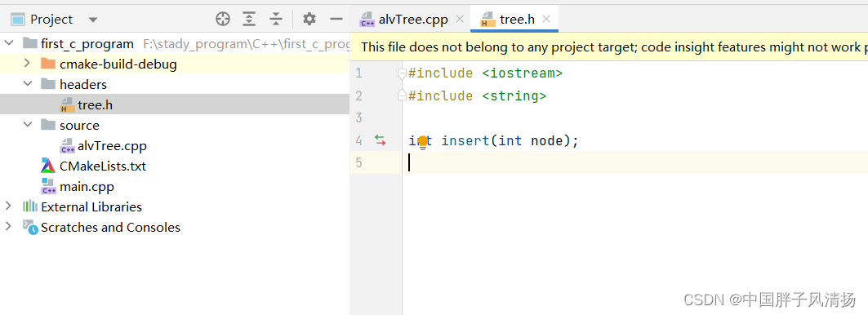Open Project panel settings gear
This screenshot has width=868, height=315.
point(309,20)
